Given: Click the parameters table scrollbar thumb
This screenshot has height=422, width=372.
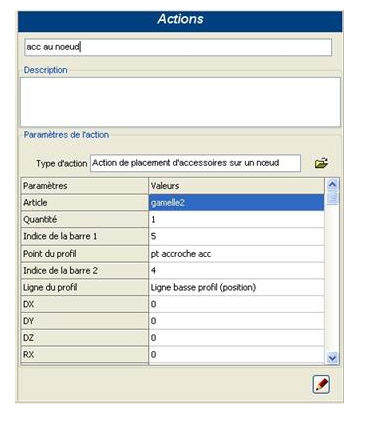Looking at the screenshot, I should (x=332, y=198).
